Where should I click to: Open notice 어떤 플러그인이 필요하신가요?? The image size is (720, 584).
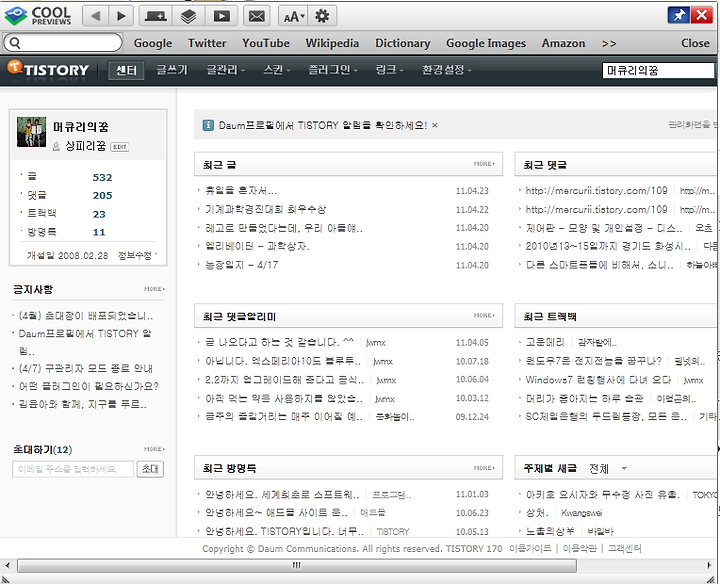[89, 386]
